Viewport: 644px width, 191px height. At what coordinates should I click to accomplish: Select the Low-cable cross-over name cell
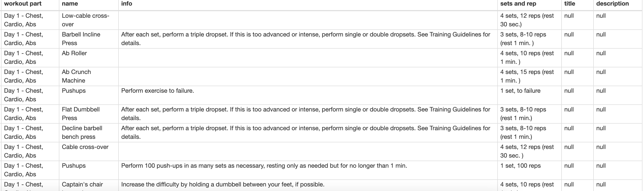click(x=86, y=20)
